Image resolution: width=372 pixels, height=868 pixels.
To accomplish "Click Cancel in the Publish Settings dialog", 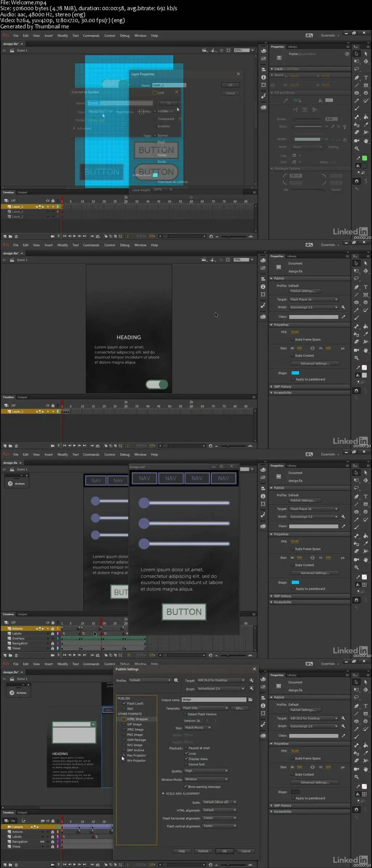I will pos(246,851).
